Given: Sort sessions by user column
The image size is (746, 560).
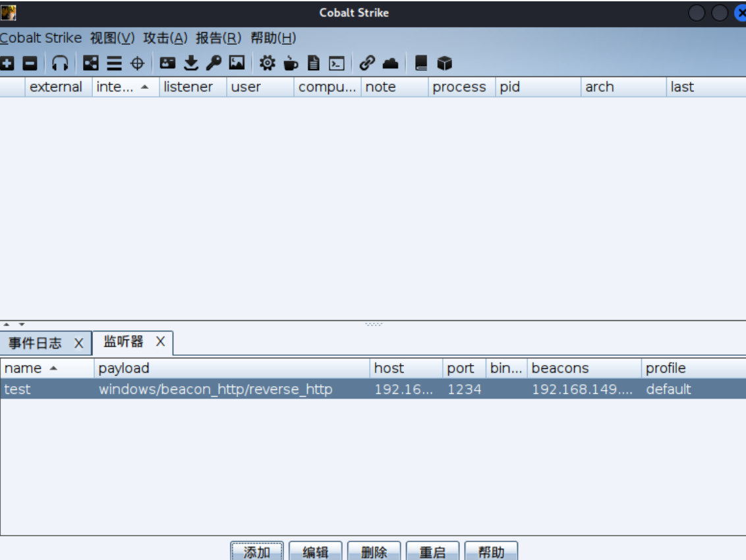Looking at the screenshot, I should pyautogui.click(x=260, y=87).
